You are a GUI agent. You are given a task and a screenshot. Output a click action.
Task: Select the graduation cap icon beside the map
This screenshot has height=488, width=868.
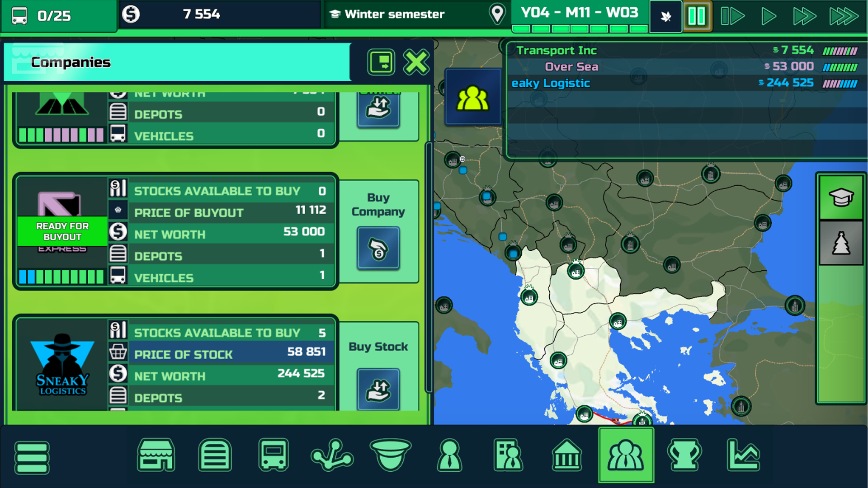click(x=840, y=197)
